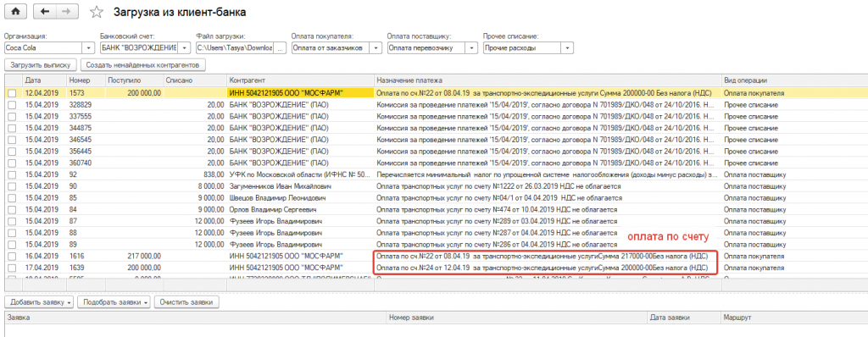Focus the БАНК ВОЗРОЖДЕНИЕ account field

click(x=139, y=48)
